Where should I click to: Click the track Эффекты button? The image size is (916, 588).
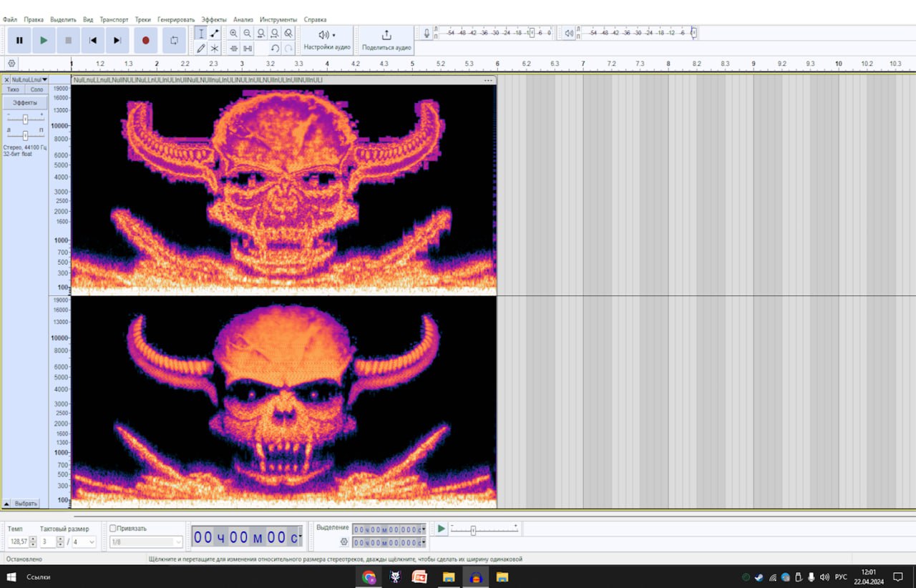(x=25, y=102)
